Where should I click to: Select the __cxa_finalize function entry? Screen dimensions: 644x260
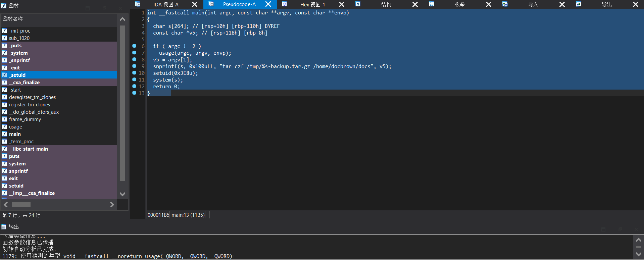pos(59,82)
